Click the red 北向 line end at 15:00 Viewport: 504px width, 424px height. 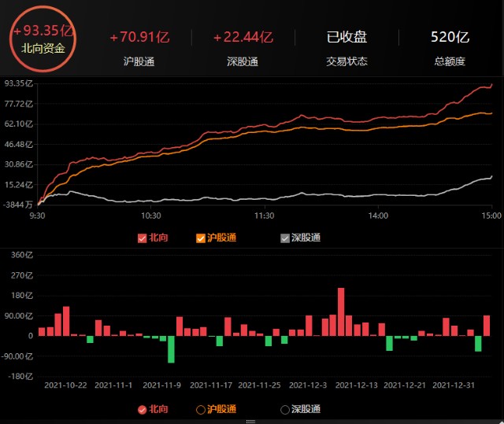491,84
